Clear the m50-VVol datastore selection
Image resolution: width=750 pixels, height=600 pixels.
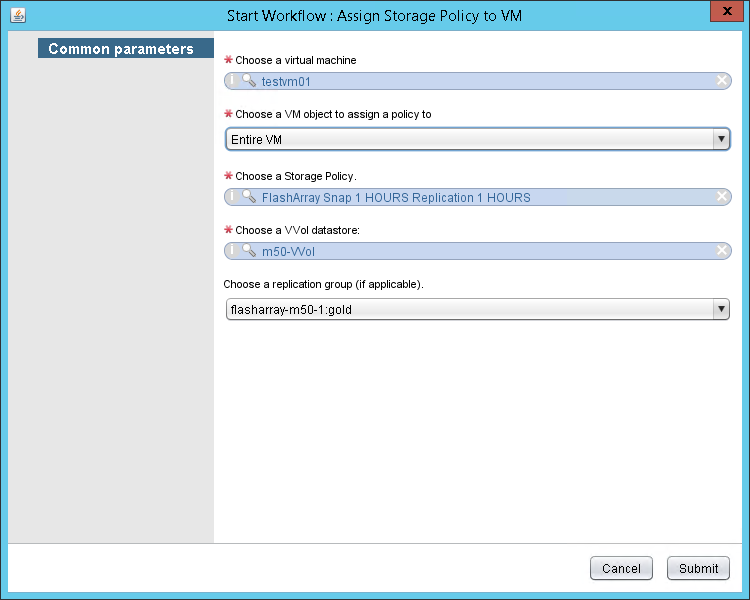click(722, 252)
